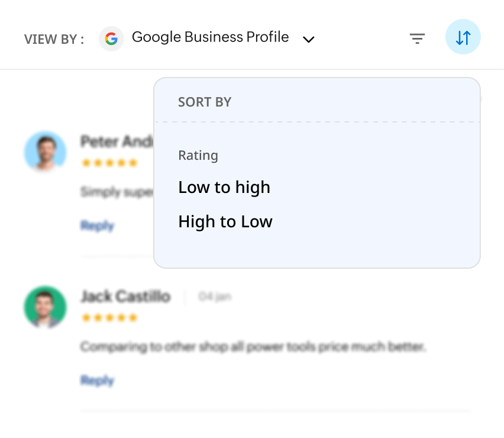Expand the Google Business Profile dropdown arrow
The height and width of the screenshot is (438, 504).
pyautogui.click(x=308, y=40)
